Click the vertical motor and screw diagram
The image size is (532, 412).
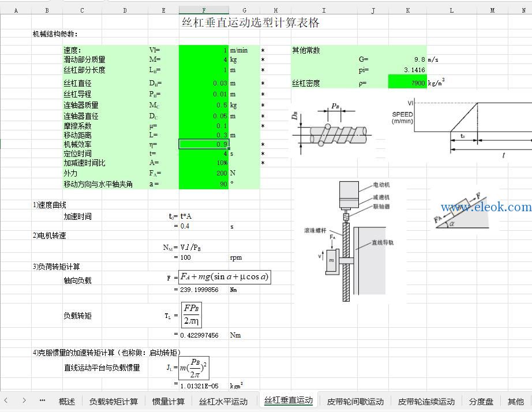pos(349,242)
